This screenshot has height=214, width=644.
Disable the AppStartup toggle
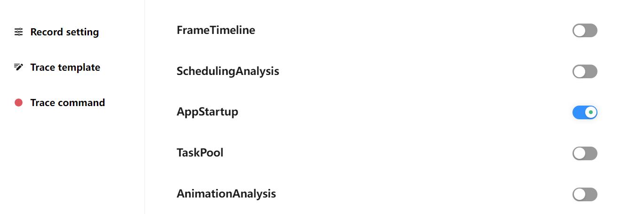tap(585, 113)
